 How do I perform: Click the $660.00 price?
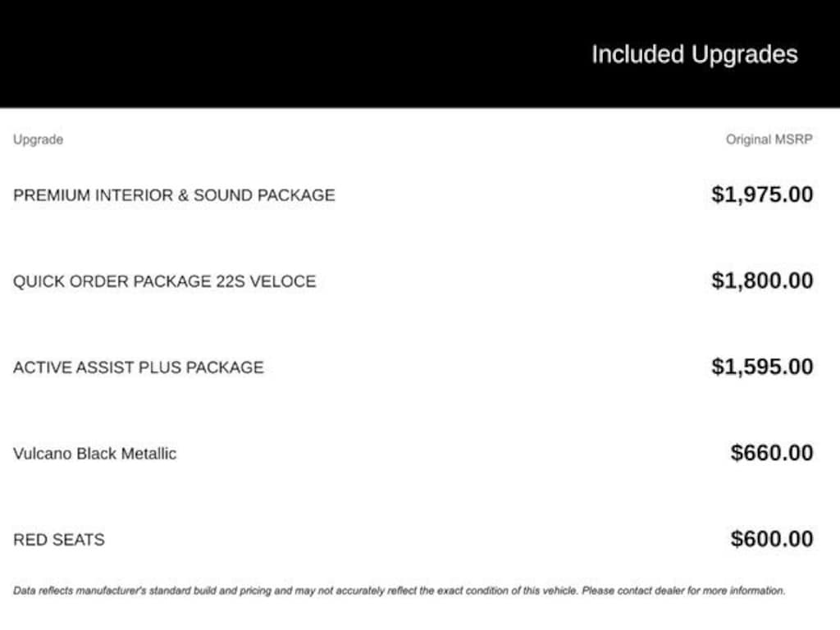(772, 453)
